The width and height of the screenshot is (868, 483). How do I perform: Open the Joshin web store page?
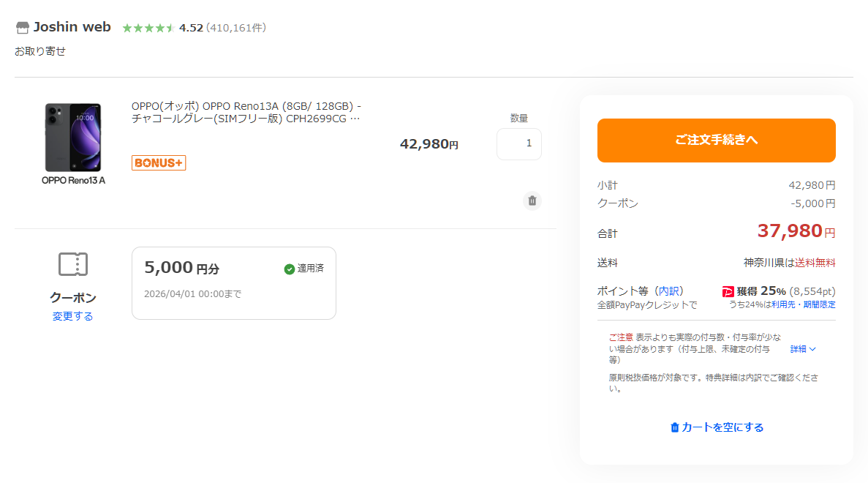tap(72, 27)
